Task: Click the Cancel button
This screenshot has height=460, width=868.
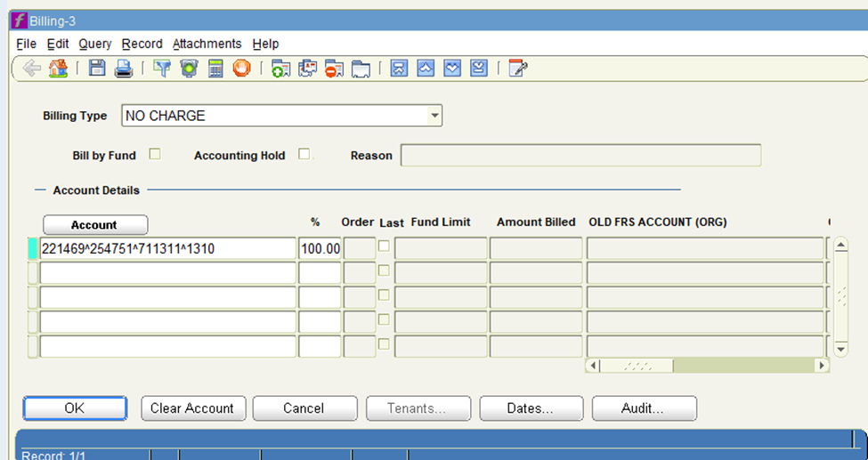Action: tap(305, 408)
